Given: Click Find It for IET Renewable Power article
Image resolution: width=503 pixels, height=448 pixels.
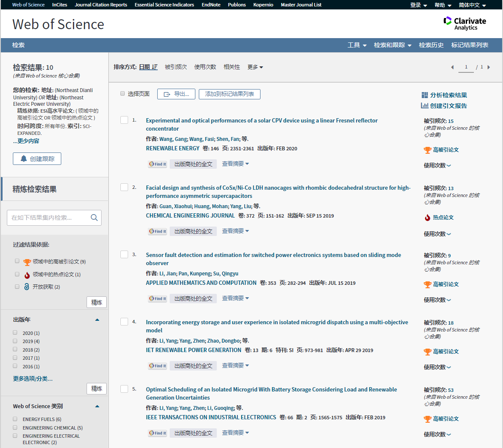Looking at the screenshot, I should pyautogui.click(x=158, y=366).
